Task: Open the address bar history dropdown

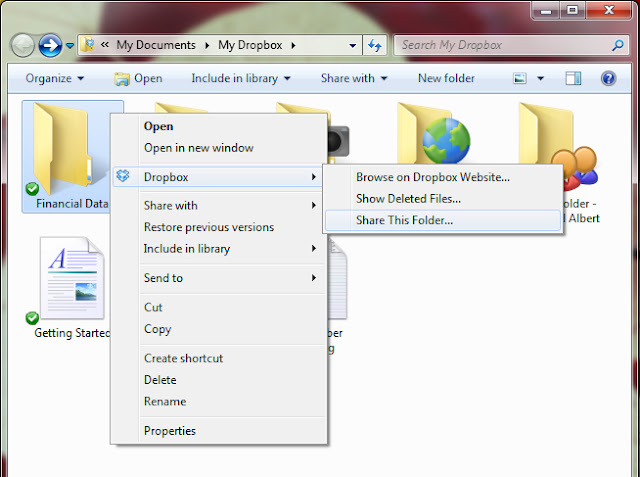Action: pyautogui.click(x=353, y=46)
